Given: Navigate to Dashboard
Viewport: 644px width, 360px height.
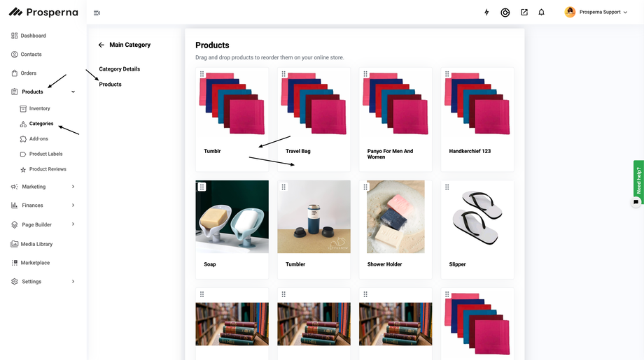Looking at the screenshot, I should tap(33, 36).
